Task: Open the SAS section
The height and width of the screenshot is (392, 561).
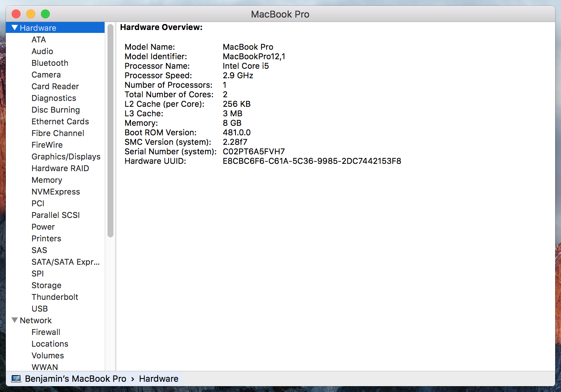Action: (39, 250)
